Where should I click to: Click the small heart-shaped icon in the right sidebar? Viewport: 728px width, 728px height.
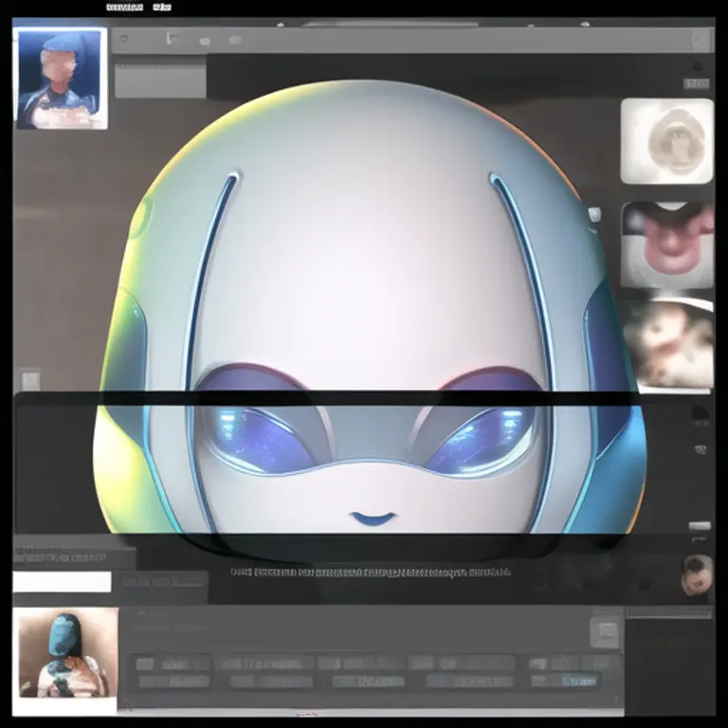(x=701, y=449)
